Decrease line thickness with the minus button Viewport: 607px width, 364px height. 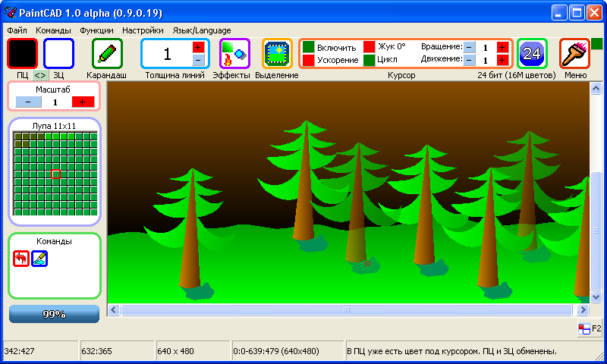[198, 60]
